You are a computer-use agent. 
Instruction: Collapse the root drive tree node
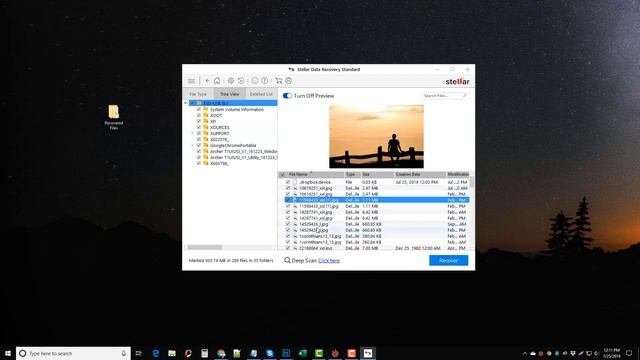point(186,103)
